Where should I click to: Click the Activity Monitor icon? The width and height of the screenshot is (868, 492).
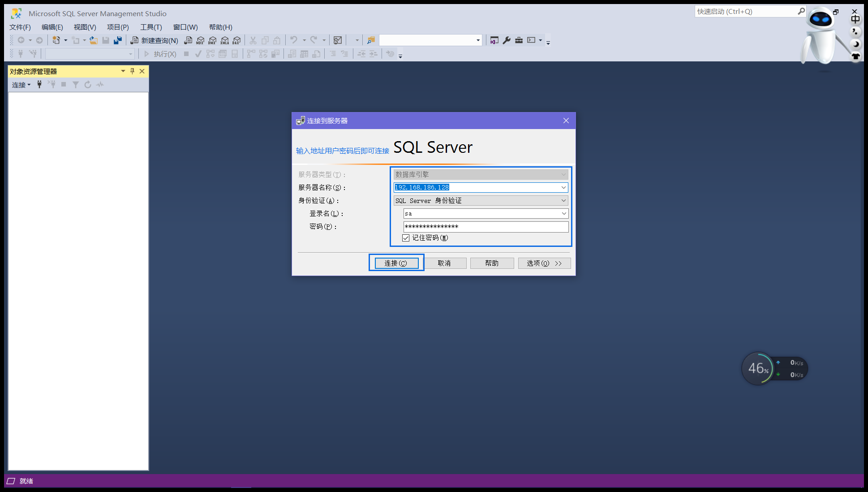point(338,40)
